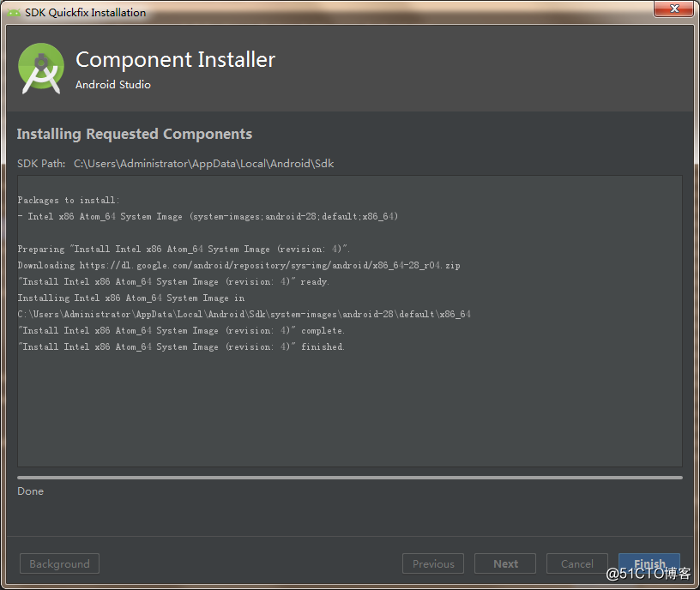Close the SDK Quickfix Installation window
The width and height of the screenshot is (700, 590).
tap(674, 9)
